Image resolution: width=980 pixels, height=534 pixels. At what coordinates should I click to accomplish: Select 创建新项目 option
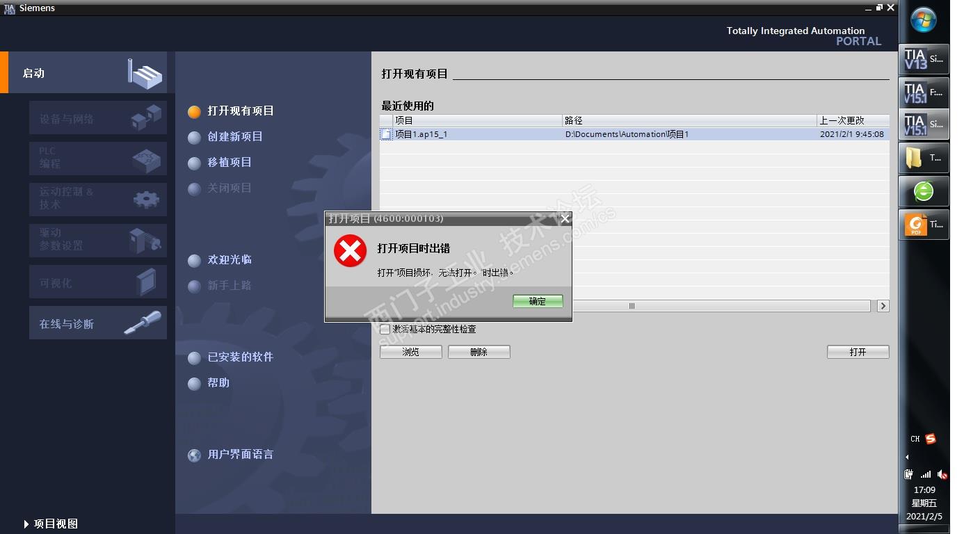(225, 137)
